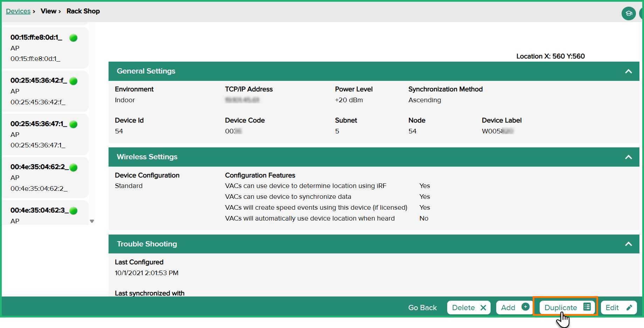Click green status dot for 00:25:45:36:42:f_
This screenshot has height=328, width=644.
[74, 81]
